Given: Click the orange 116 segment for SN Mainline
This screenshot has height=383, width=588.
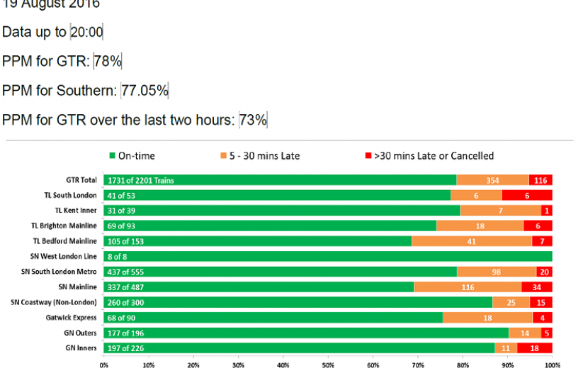Looking at the screenshot, I should click(x=467, y=287).
